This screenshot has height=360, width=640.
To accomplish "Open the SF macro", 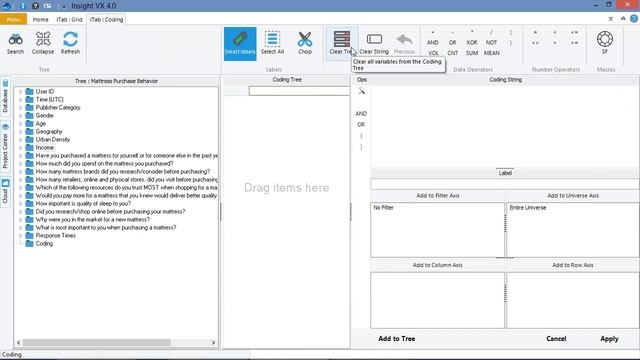I will click(x=604, y=42).
